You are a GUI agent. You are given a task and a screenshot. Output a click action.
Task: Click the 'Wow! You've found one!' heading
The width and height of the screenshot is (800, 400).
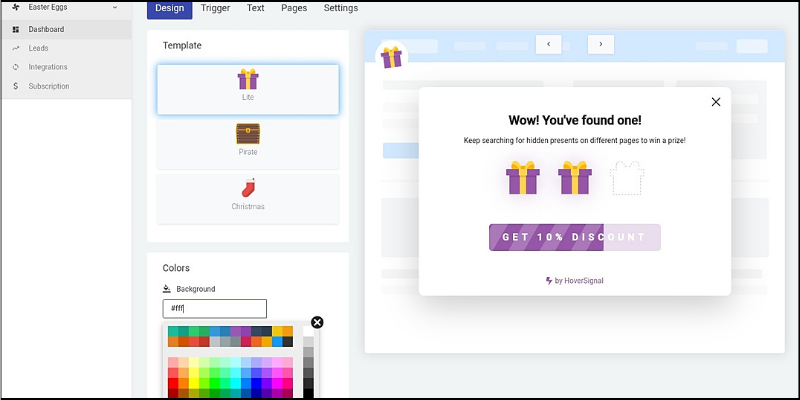click(575, 120)
